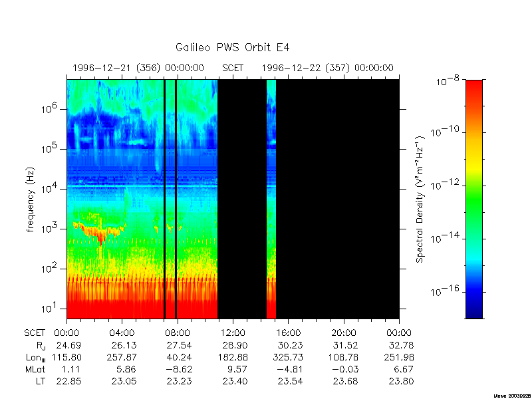Click the 10^-14 colorbar label

(446, 237)
